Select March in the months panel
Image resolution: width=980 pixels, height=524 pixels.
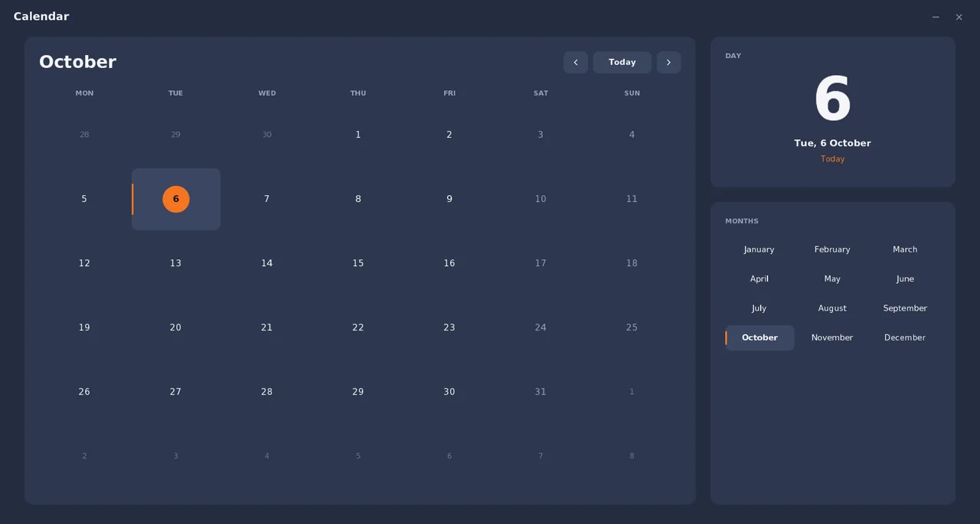905,249
